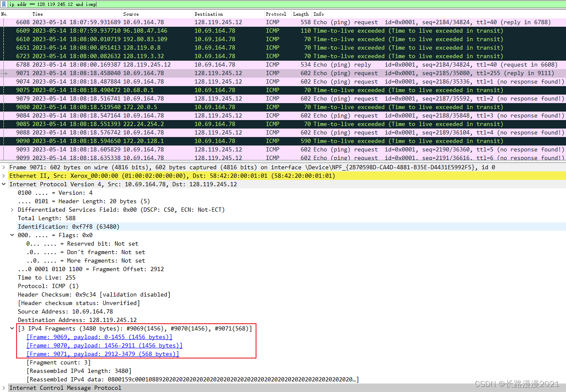Select the 'Fragment Offset: 2912' field
The width and height of the screenshot is (566, 392).
(x=91, y=269)
